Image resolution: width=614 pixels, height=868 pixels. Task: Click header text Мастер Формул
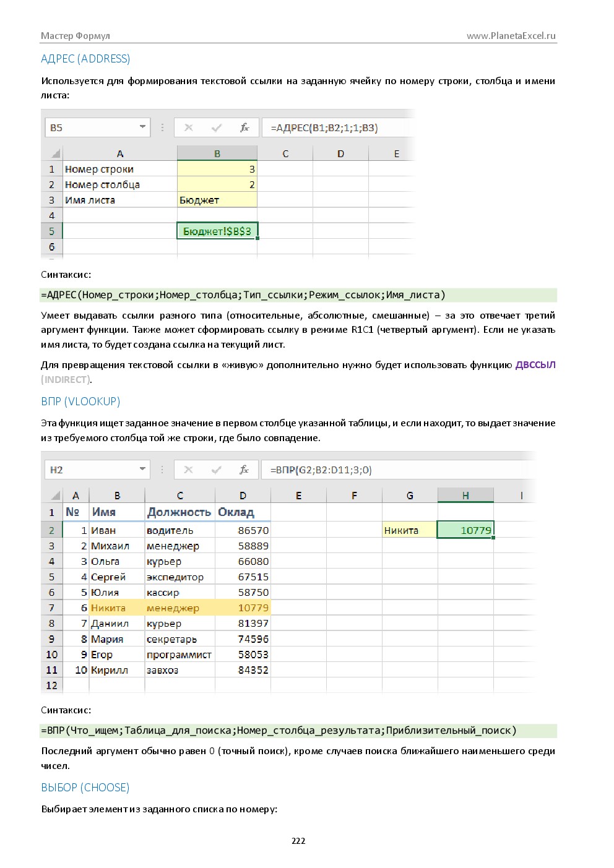click(x=76, y=36)
